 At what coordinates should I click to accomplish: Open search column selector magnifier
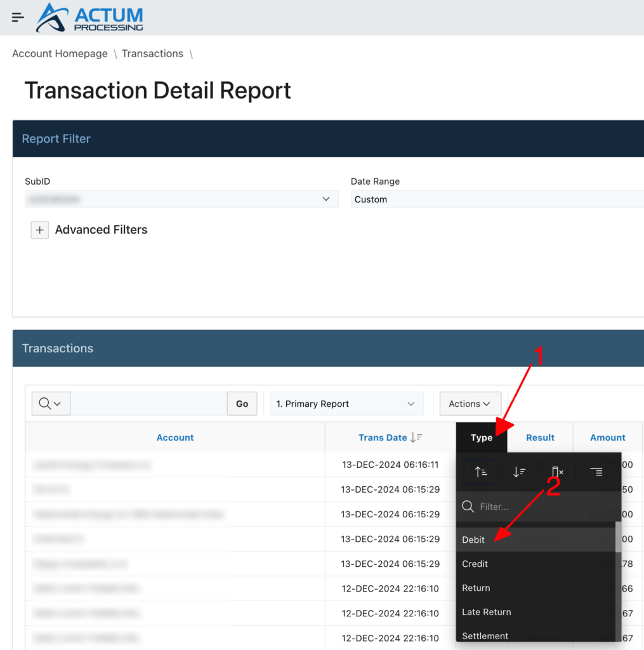coord(51,403)
